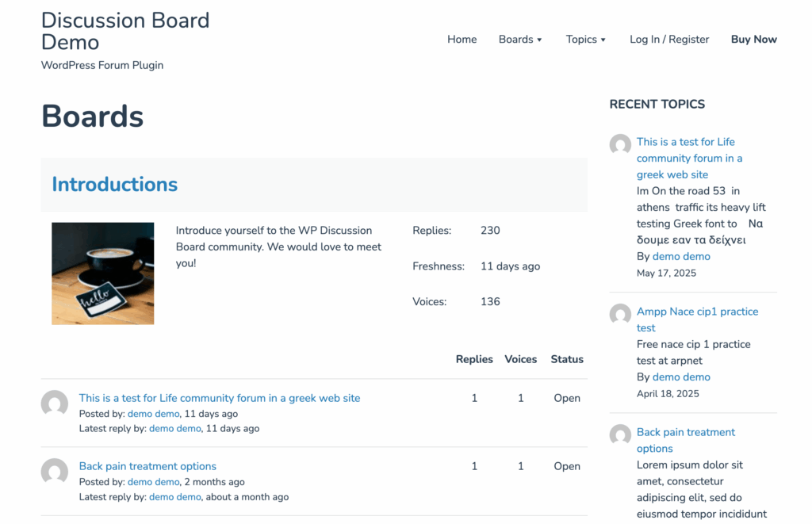Open the Back pain treatment options topic

(x=147, y=466)
